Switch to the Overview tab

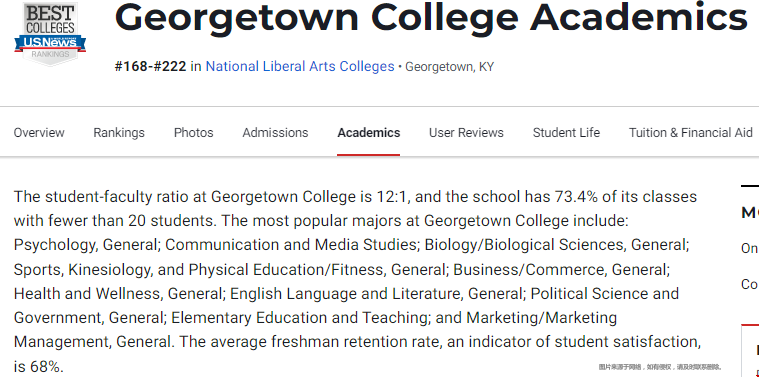[x=39, y=133]
